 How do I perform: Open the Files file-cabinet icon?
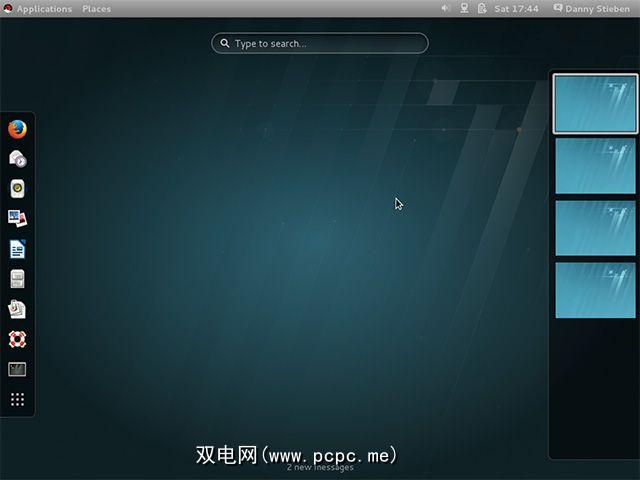(17, 279)
